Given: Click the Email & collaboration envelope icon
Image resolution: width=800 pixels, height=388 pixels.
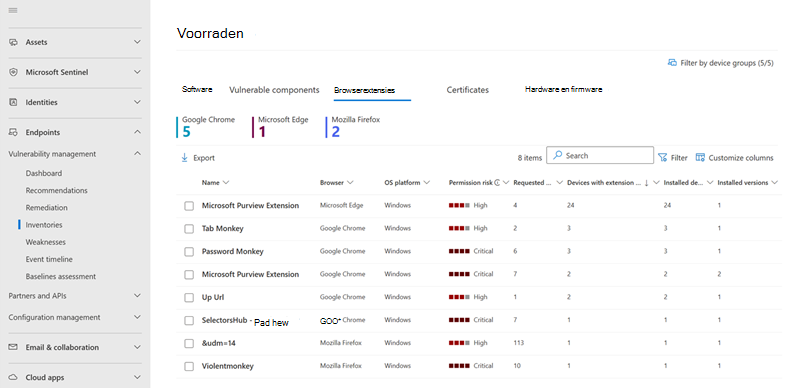Looking at the screenshot, I should 14,347.
